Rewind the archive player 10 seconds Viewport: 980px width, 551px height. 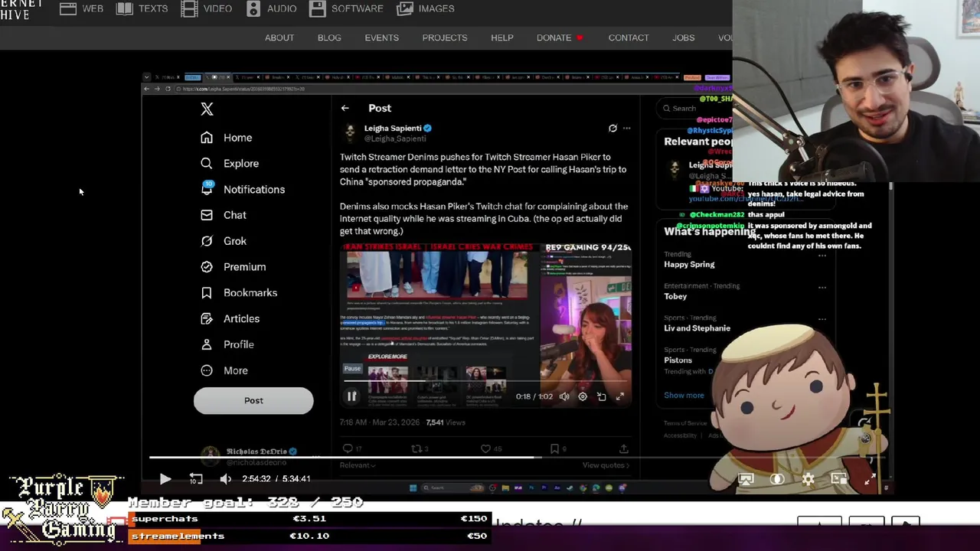196,479
